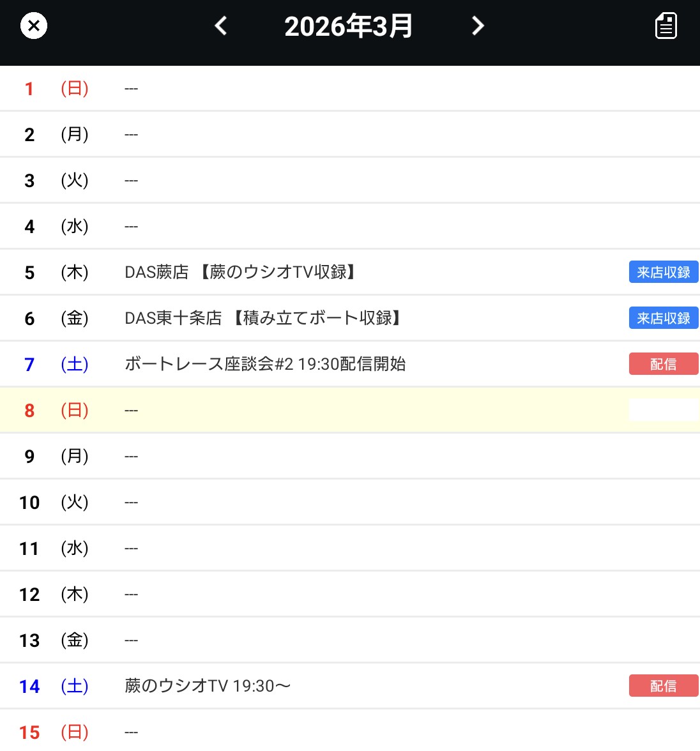Tap the 配信 badge on the March 14 row
This screenshot has height=751, width=700.
click(664, 685)
